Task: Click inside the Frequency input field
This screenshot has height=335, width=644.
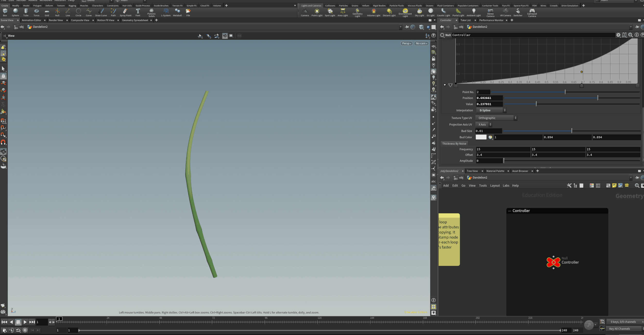Action: 502,149
